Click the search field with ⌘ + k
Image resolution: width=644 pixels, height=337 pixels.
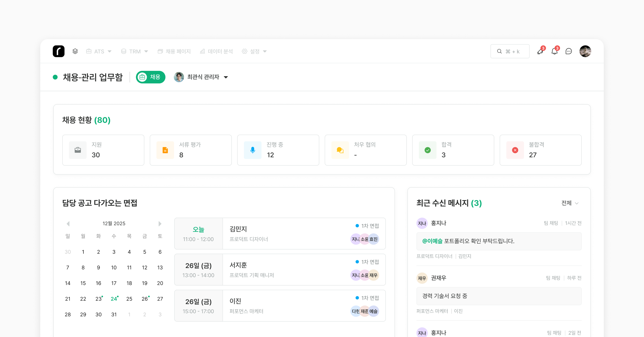[x=510, y=51]
